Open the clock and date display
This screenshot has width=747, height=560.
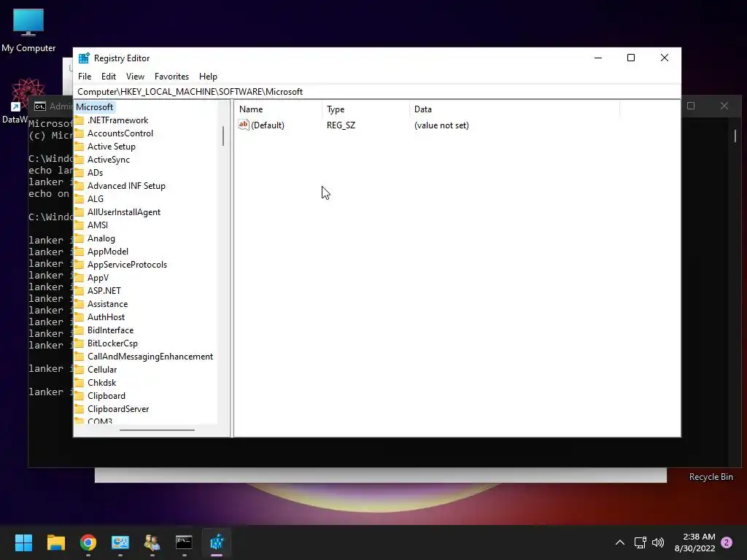click(695, 542)
